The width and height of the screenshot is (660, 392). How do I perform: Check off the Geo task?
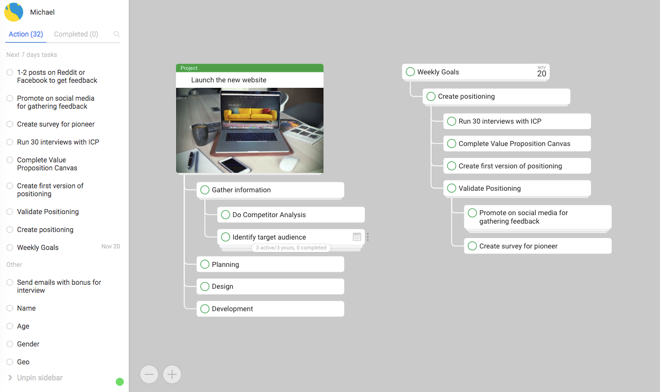pos(9,362)
